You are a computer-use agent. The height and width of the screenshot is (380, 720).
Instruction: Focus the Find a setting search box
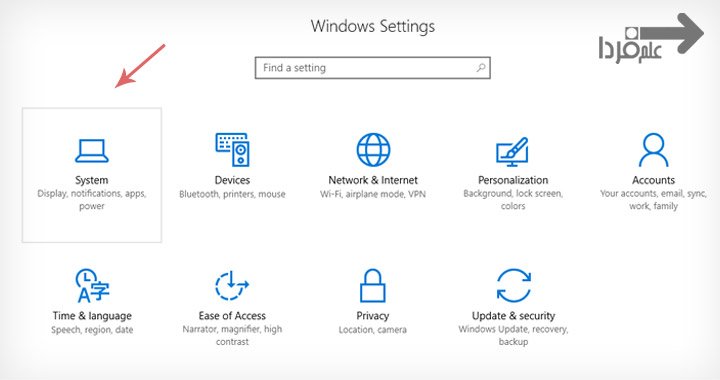373,68
